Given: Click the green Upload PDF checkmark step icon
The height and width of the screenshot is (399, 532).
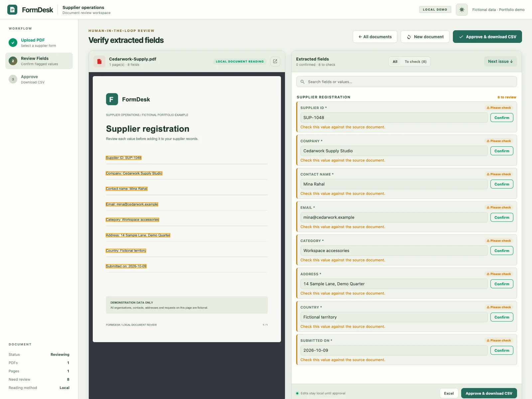Looking at the screenshot, I should [x=13, y=43].
